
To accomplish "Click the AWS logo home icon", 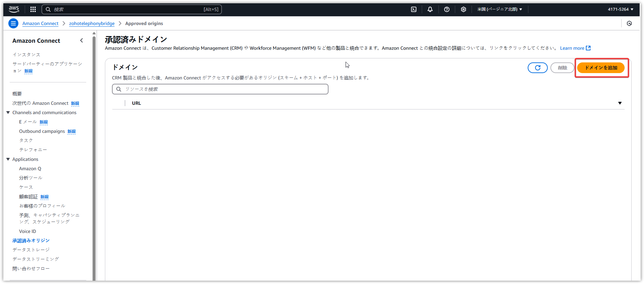I will [x=14, y=9].
